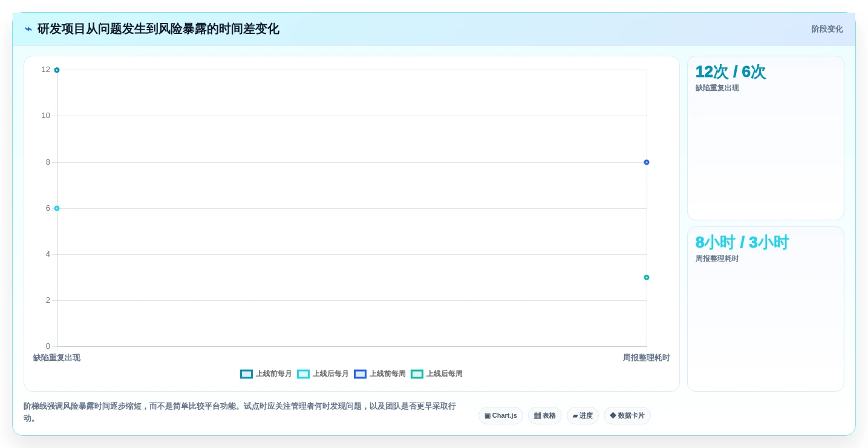Select the 8小时 / 3小时 metric card value

tap(742, 243)
